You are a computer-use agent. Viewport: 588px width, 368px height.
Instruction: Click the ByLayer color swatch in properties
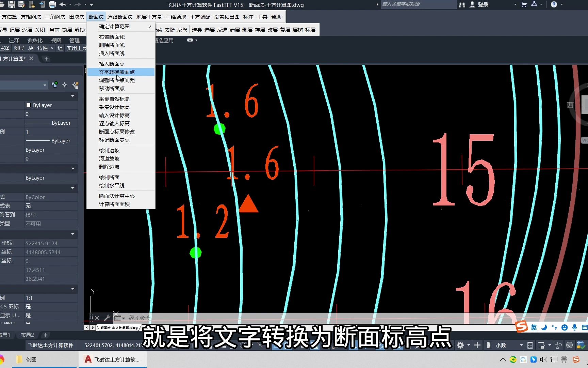point(29,105)
